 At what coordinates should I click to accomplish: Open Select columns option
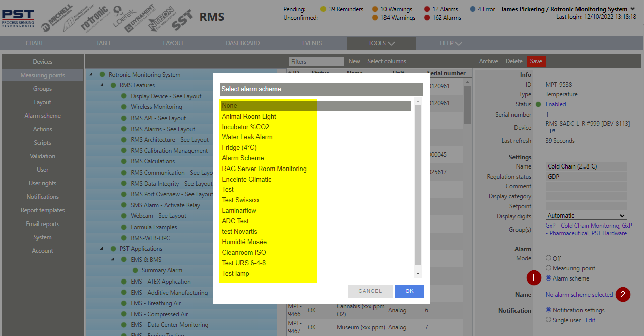tap(387, 61)
